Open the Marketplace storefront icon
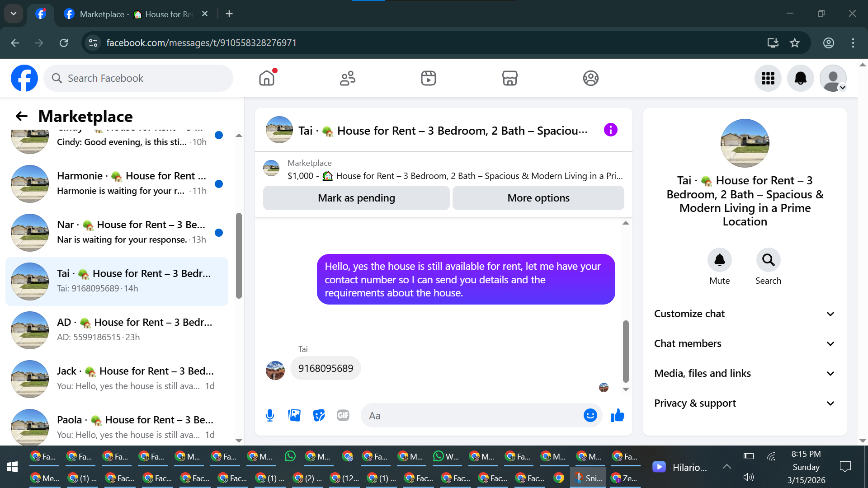 509,78
